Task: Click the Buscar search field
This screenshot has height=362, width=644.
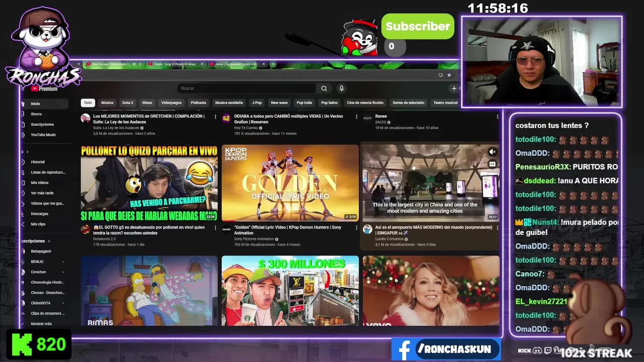Action: pos(247,88)
